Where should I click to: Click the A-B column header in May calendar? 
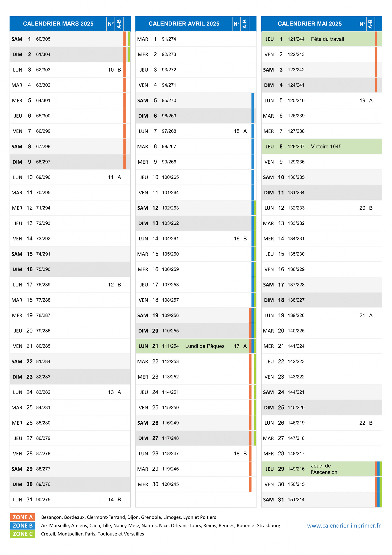click(x=370, y=24)
